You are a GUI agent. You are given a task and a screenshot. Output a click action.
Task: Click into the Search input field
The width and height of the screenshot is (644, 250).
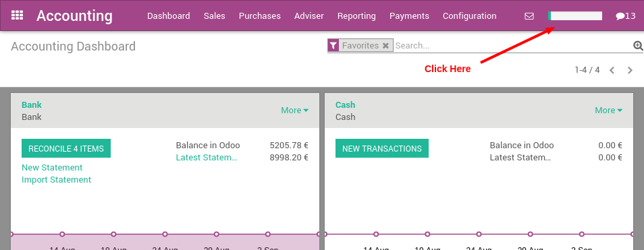[514, 46]
